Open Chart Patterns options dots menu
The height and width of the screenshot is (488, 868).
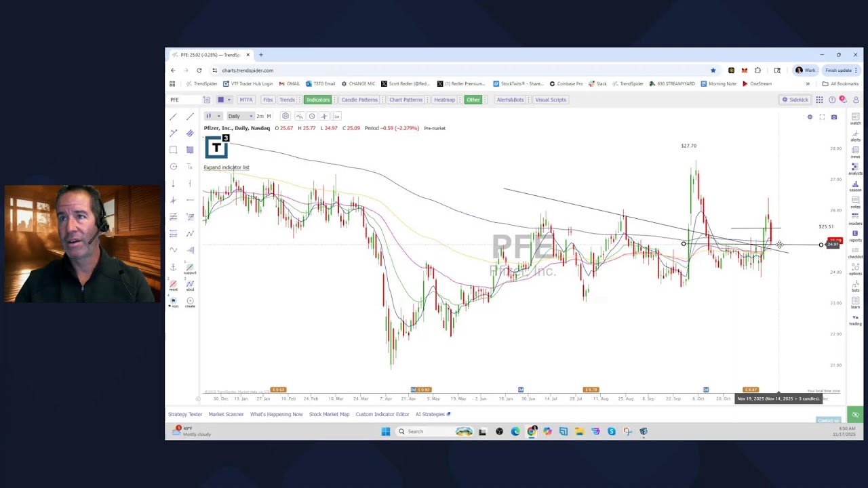pyautogui.click(x=428, y=100)
